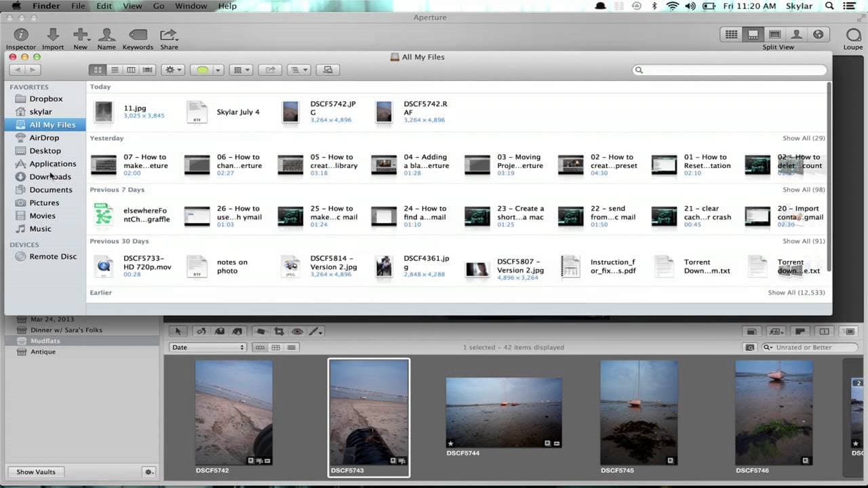Viewport: 868px width, 488px height.
Task: Select the 11.jpg file
Action: (129, 112)
